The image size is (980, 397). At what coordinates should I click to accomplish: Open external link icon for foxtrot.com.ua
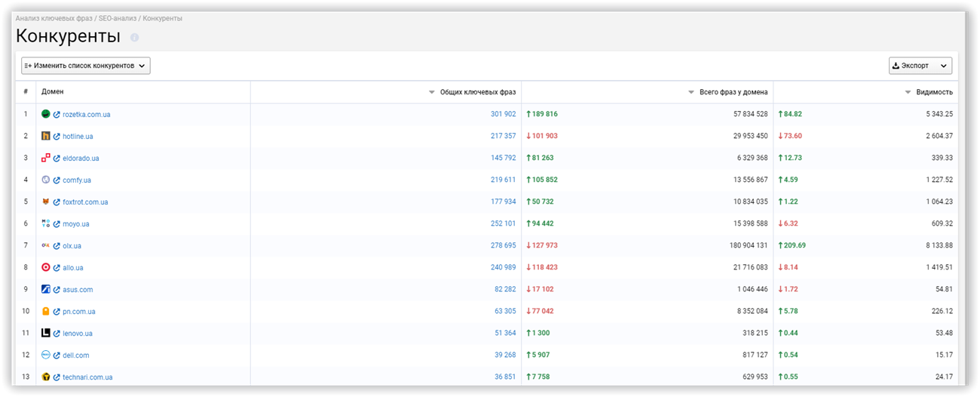57,202
